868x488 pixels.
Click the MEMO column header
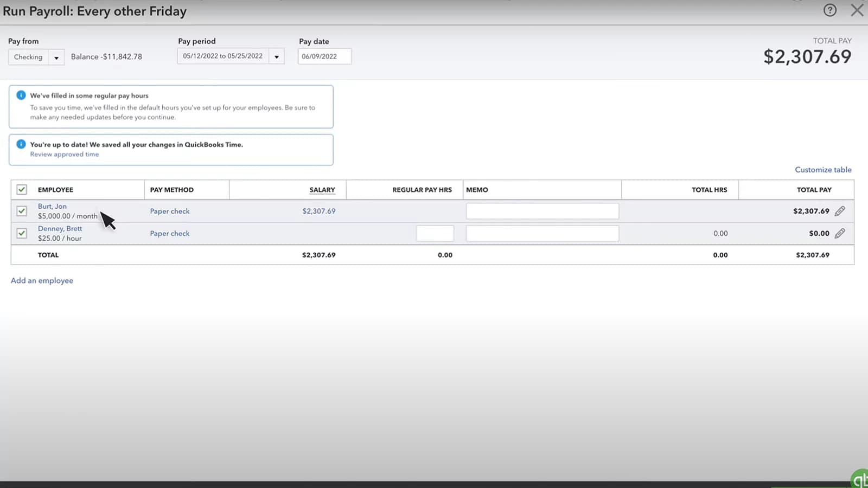(x=477, y=190)
